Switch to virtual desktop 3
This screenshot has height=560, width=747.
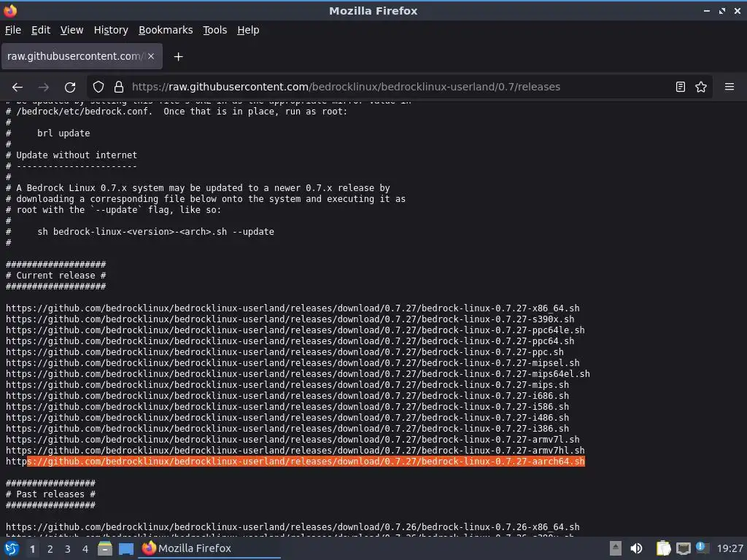pyautogui.click(x=68, y=549)
